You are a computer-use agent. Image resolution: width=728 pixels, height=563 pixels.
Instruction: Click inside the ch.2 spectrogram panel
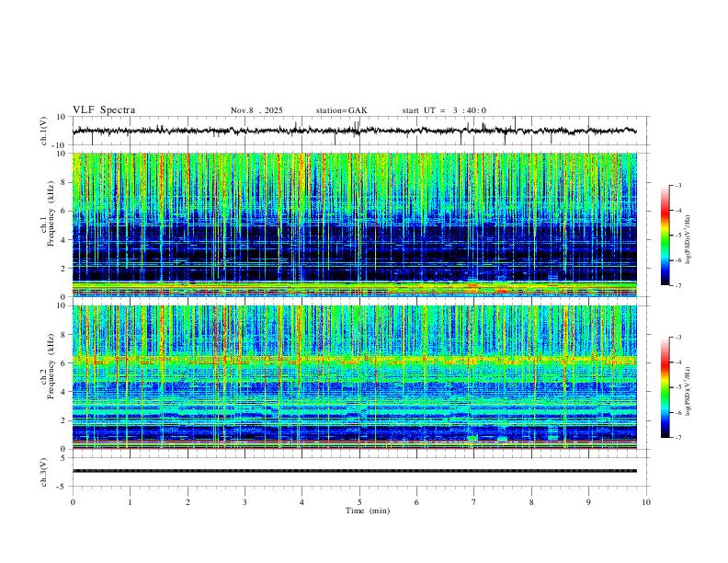click(x=354, y=377)
